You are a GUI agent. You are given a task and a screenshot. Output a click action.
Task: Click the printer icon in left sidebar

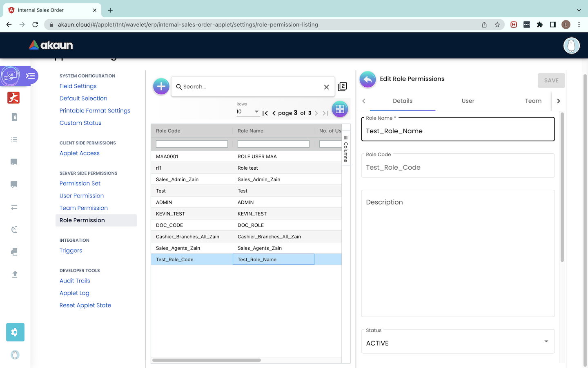click(x=15, y=252)
